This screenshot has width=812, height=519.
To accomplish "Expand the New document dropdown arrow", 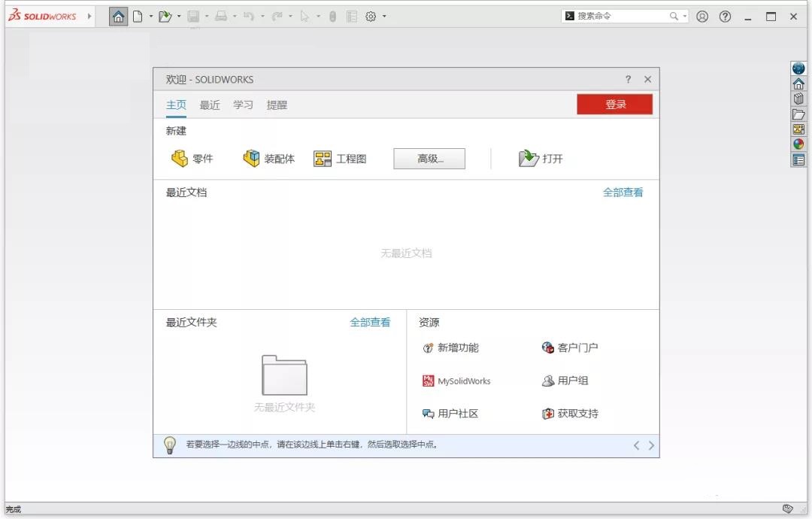I will (153, 16).
